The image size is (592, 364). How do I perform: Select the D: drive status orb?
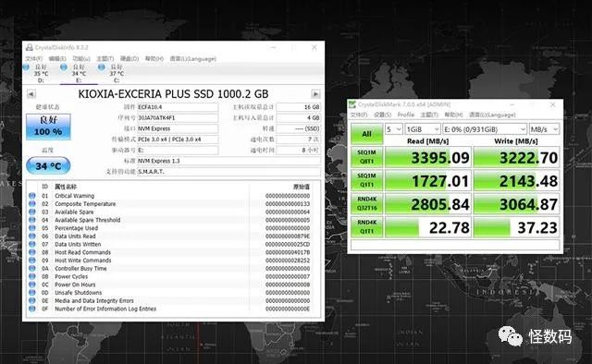coord(26,67)
